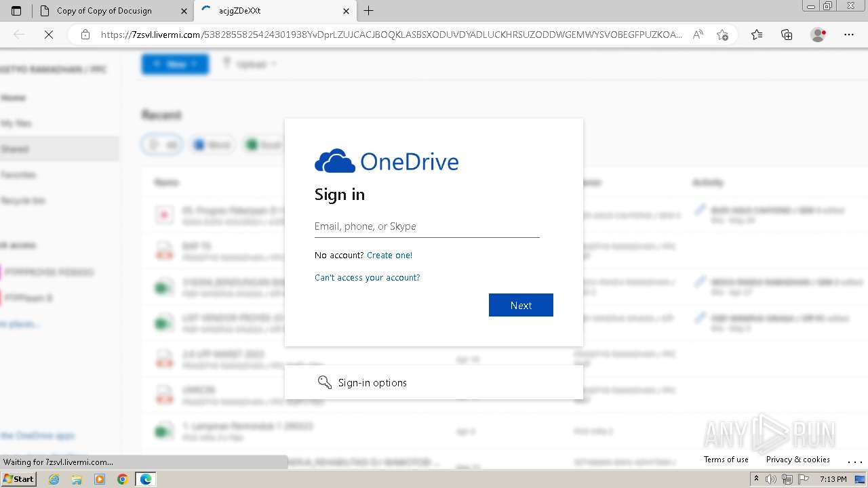View site information via the lock icon
The height and width of the screenshot is (488, 868).
point(85,35)
